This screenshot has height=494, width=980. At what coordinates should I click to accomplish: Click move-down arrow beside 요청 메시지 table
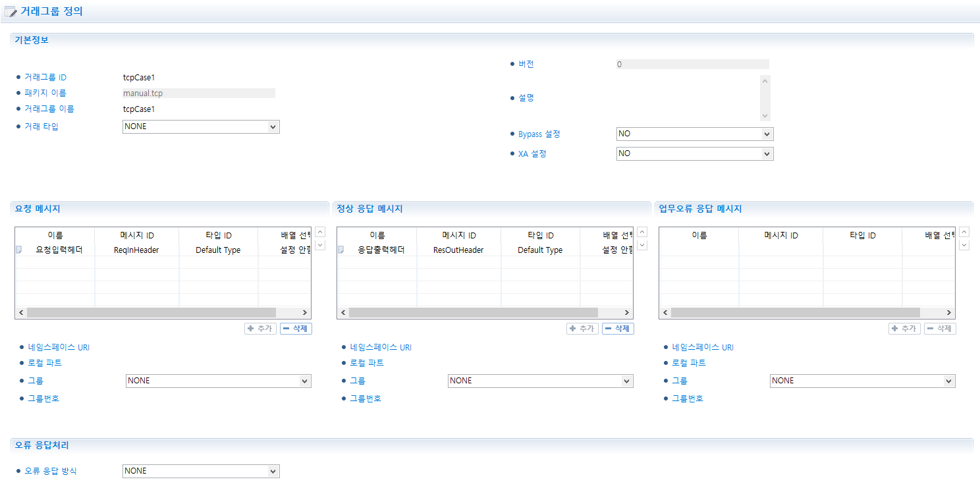(x=320, y=245)
